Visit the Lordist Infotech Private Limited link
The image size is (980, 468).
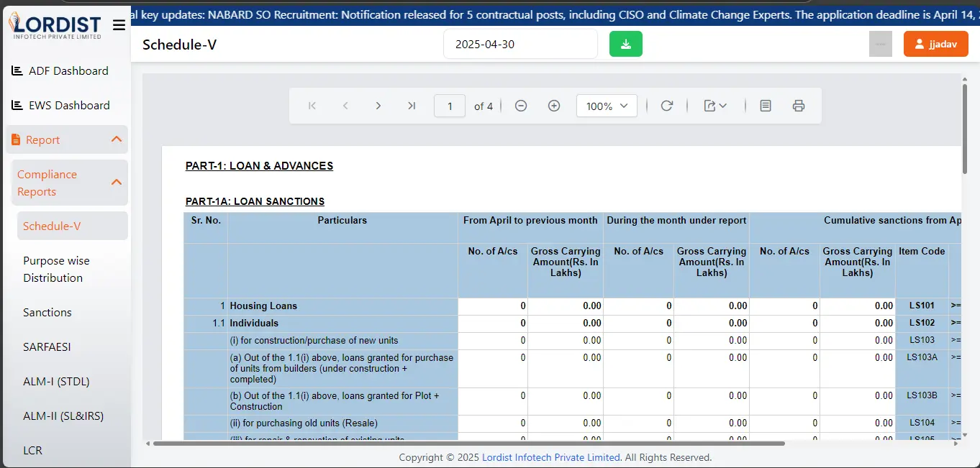tap(550, 457)
